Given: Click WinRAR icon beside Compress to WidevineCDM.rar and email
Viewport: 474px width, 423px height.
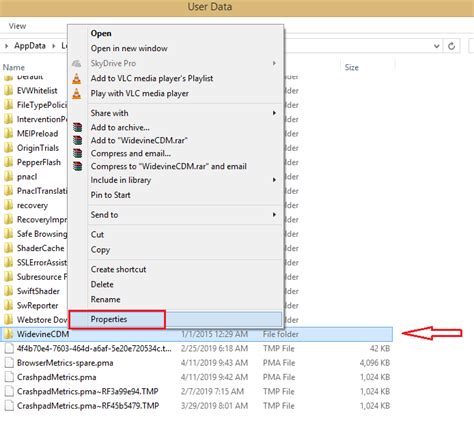Looking at the screenshot, I should point(78,166).
